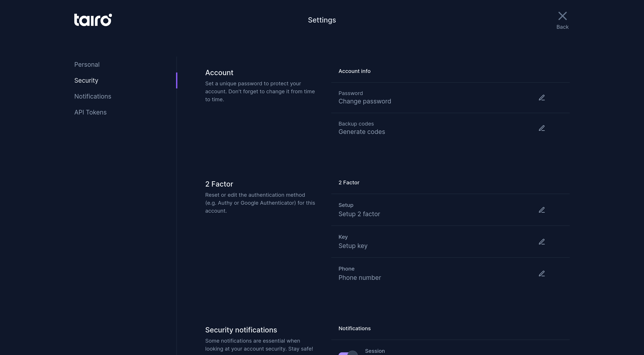The width and height of the screenshot is (644, 355).
Task: Click the pencil icon next to Change password
Action: point(542,98)
